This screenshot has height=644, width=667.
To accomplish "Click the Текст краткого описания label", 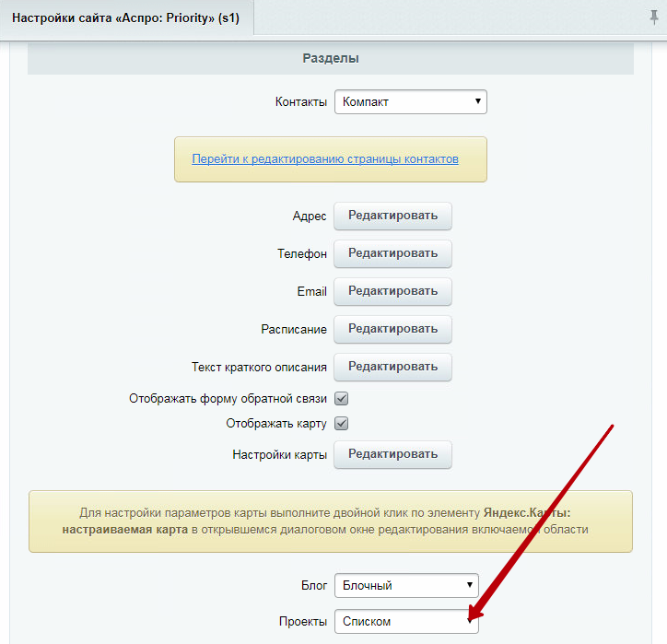I will click(259, 367).
